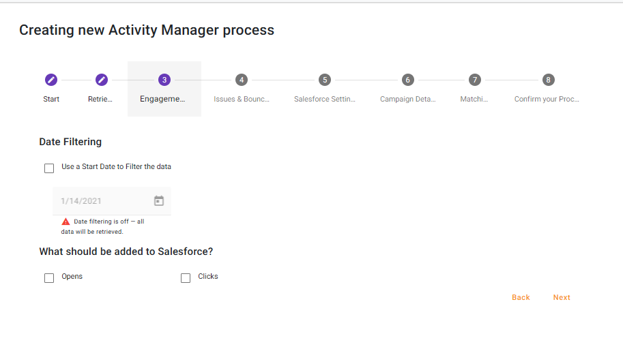This screenshot has height=364, width=623.
Task: Select step 3 Engagement circle icon
Action: 164,80
